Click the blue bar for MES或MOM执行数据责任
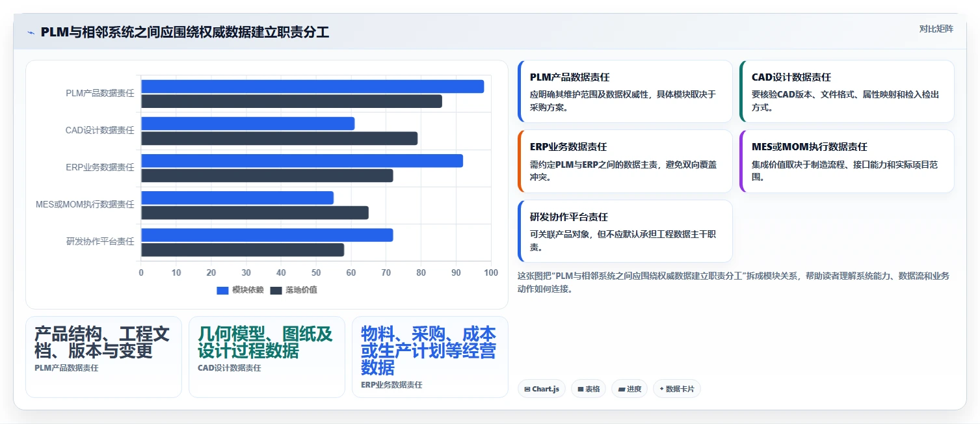 tap(237, 198)
